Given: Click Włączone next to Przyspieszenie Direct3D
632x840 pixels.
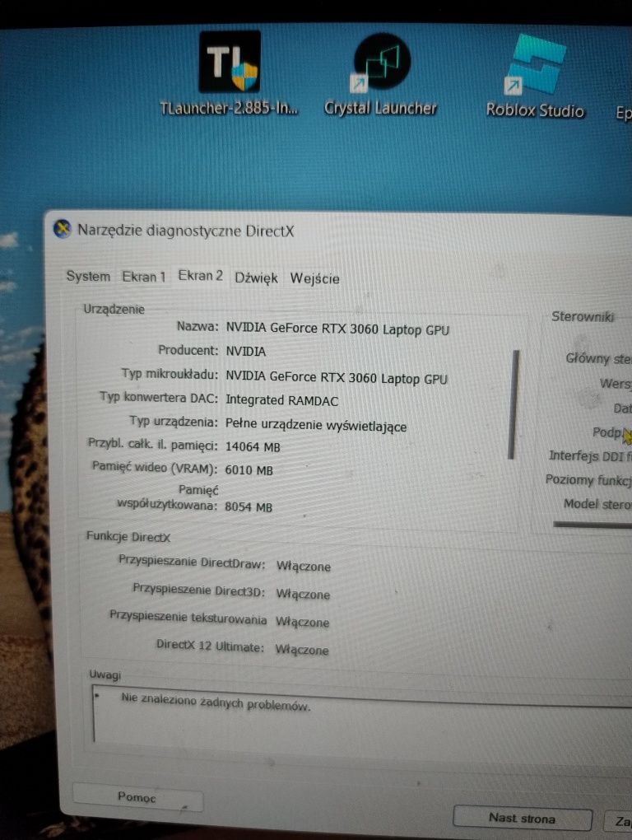Looking at the screenshot, I should pos(303,594).
